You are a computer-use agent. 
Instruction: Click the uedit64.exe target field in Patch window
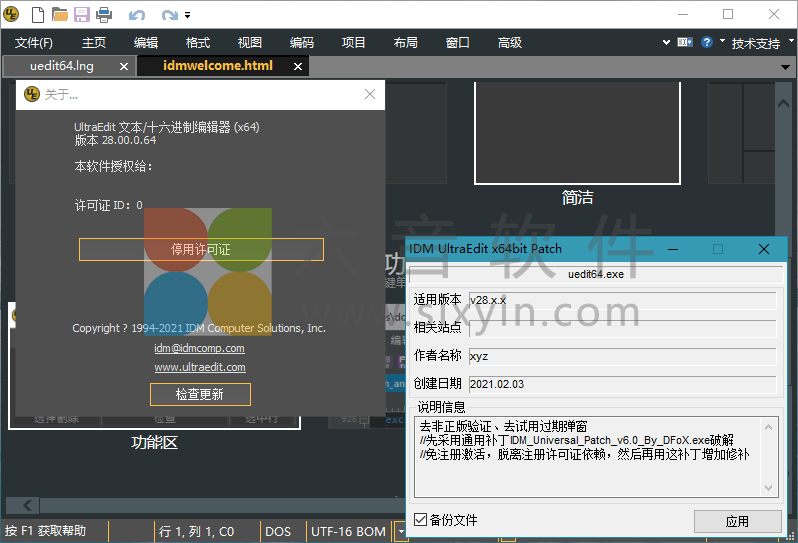[x=596, y=274]
